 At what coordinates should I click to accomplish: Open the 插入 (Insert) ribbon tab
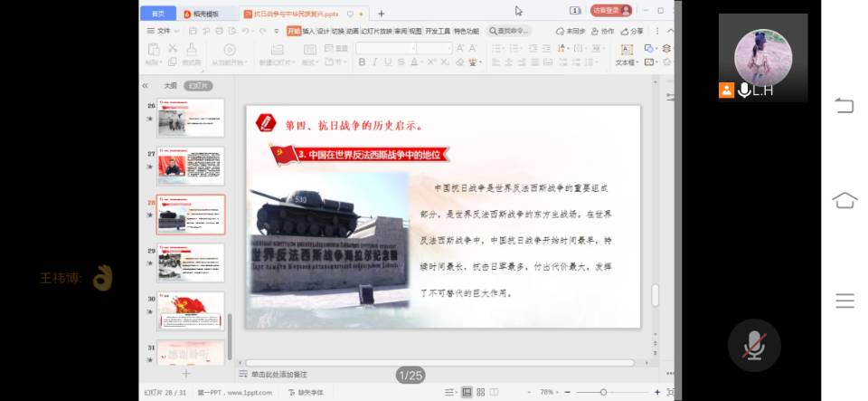pyautogui.click(x=308, y=31)
